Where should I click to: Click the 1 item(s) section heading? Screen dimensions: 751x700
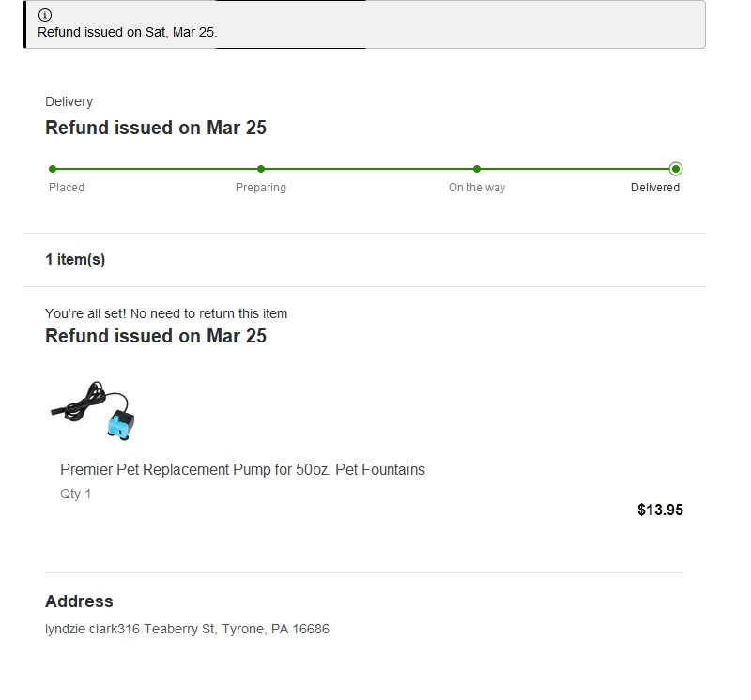pos(75,260)
